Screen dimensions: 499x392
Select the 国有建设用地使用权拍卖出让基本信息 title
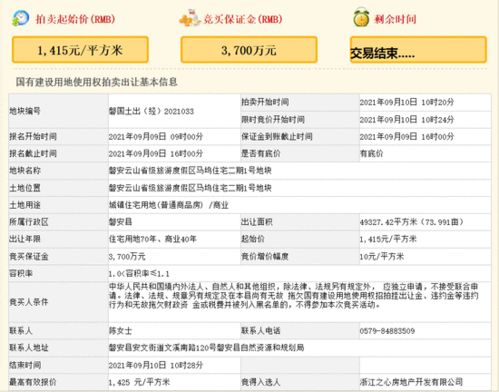(97, 82)
